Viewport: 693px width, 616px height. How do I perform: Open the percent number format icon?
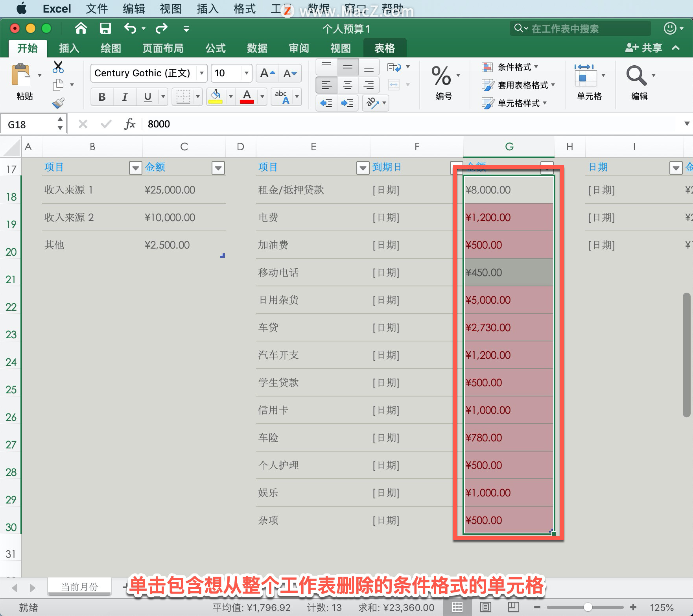441,76
